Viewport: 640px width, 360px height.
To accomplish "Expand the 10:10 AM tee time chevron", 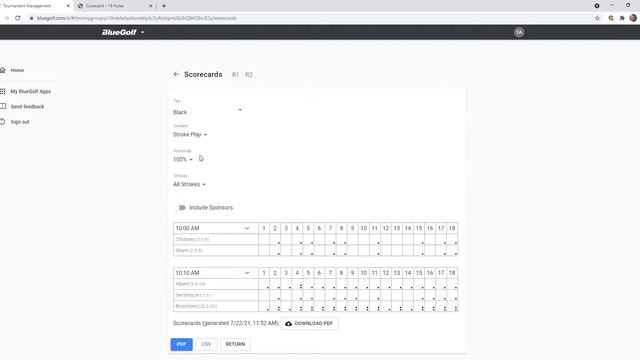I will (x=247, y=273).
